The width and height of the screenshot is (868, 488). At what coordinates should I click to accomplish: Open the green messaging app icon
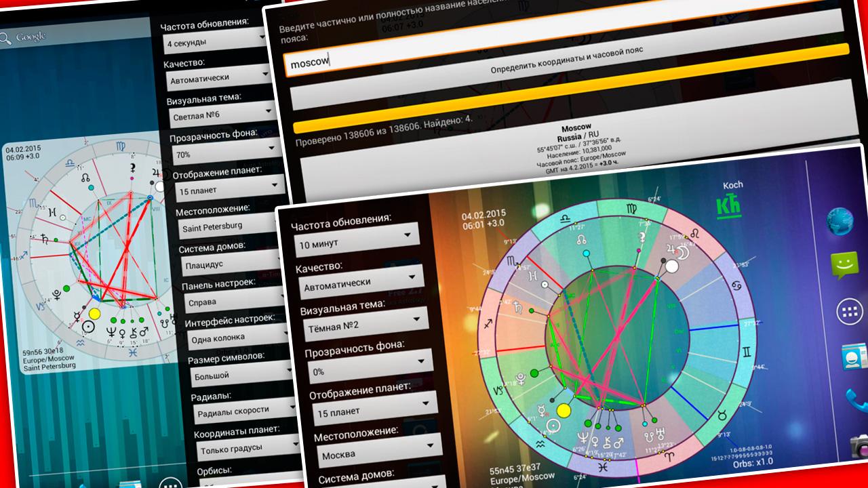845,266
